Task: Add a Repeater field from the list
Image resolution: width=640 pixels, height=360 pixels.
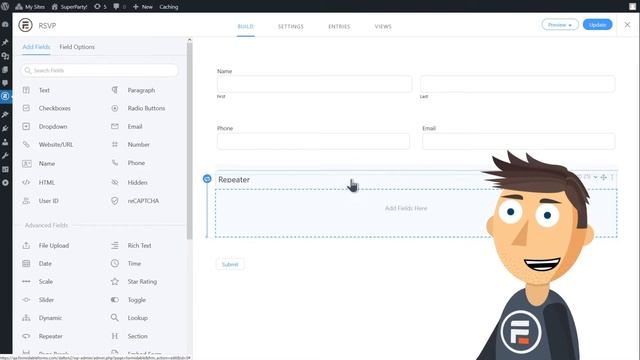Action: coord(50,336)
